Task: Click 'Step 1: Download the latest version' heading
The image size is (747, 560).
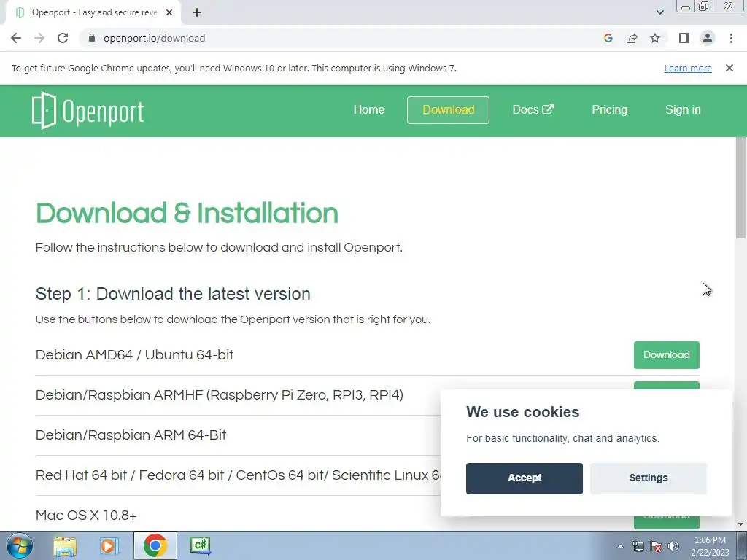Action: point(173,294)
